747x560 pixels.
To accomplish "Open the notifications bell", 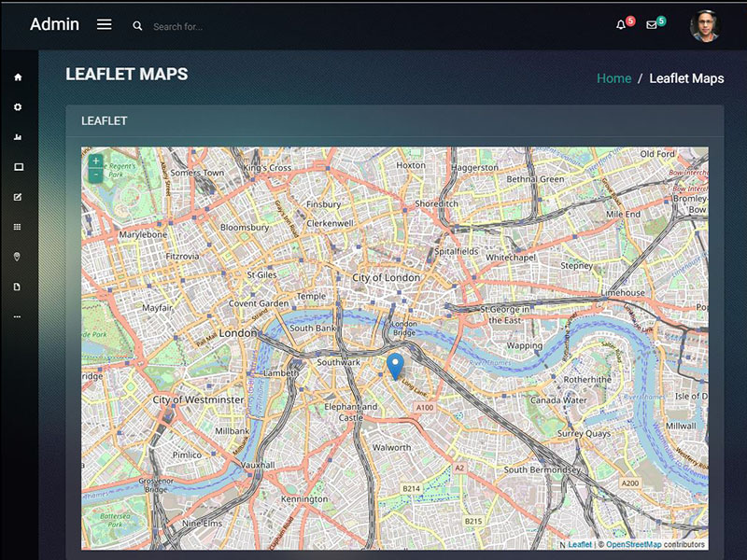I will pos(621,25).
